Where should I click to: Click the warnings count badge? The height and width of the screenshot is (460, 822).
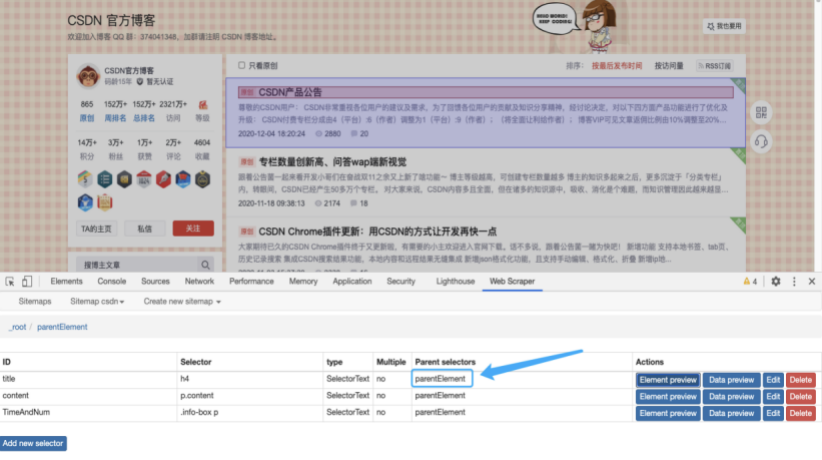click(750, 282)
